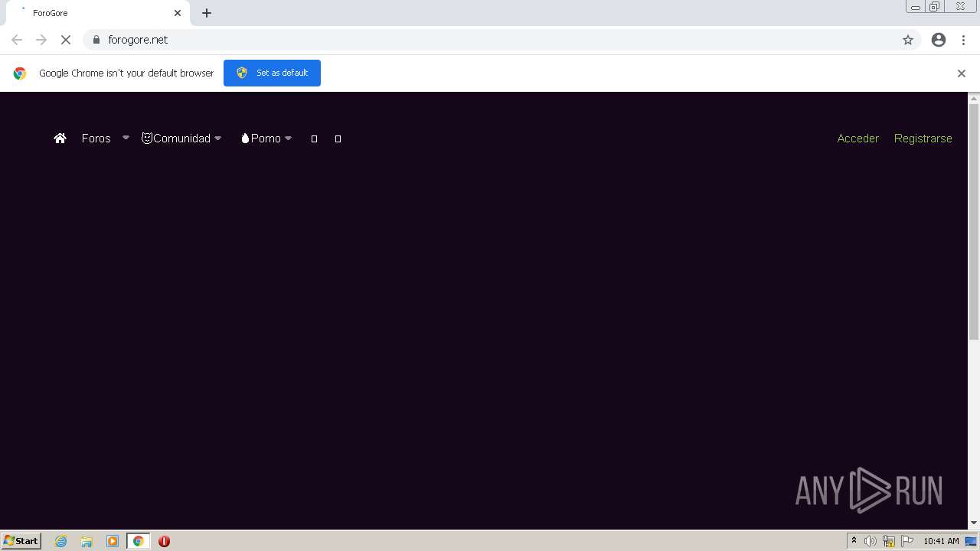980x551 pixels.
Task: Expand the Porno dropdown arrow
Action: point(288,139)
